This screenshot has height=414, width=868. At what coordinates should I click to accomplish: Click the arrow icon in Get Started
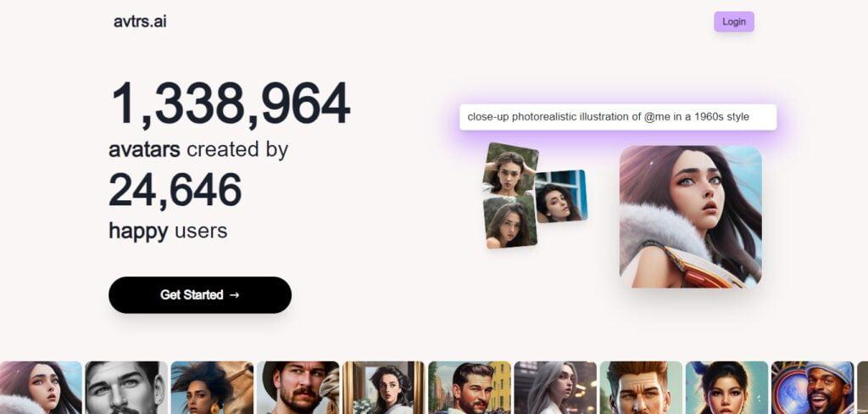coord(234,295)
